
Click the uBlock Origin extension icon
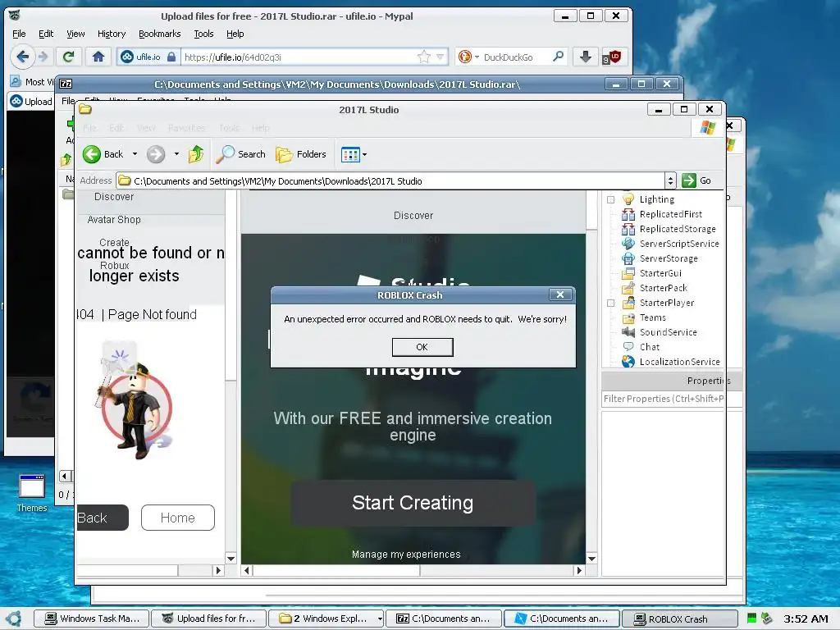(x=612, y=57)
